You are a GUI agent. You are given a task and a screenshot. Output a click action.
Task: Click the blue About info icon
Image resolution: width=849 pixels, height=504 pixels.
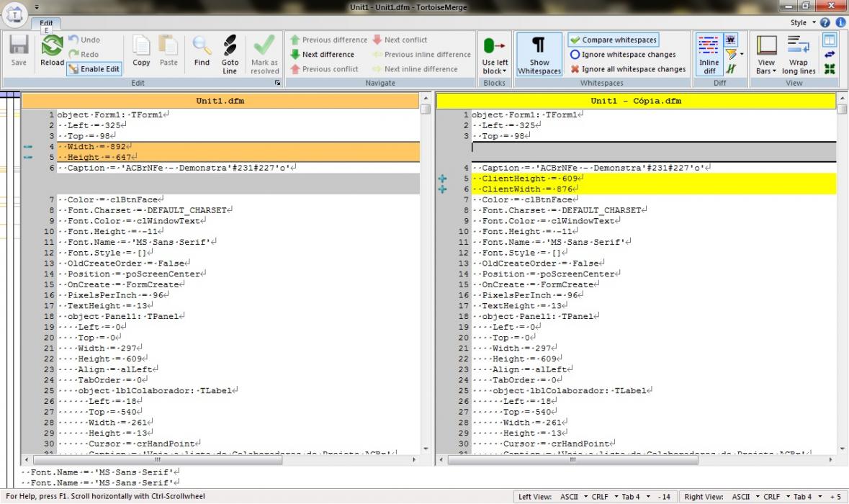[841, 22]
